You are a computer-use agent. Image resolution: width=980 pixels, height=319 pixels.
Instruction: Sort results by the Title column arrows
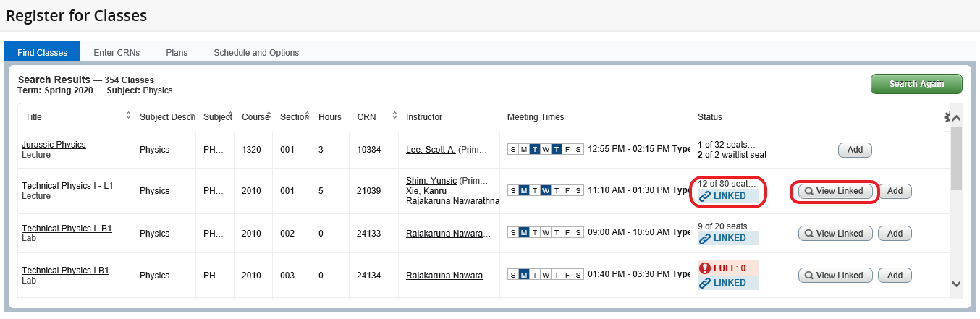(128, 116)
